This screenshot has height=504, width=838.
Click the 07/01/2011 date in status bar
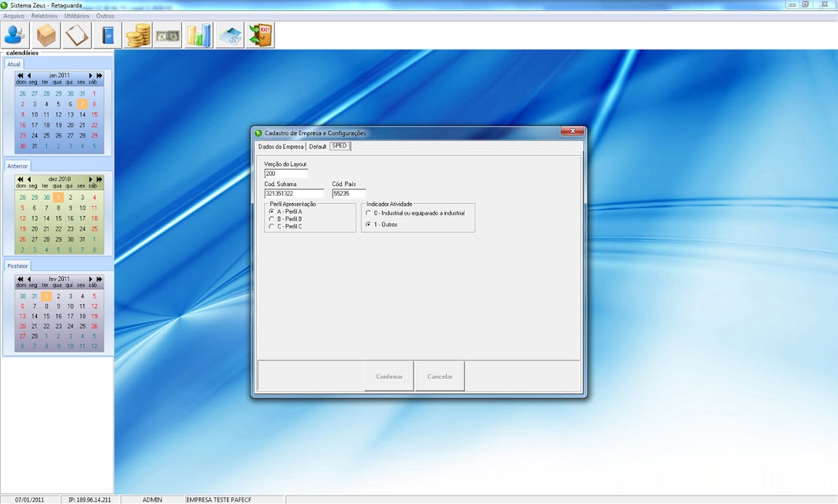29,500
